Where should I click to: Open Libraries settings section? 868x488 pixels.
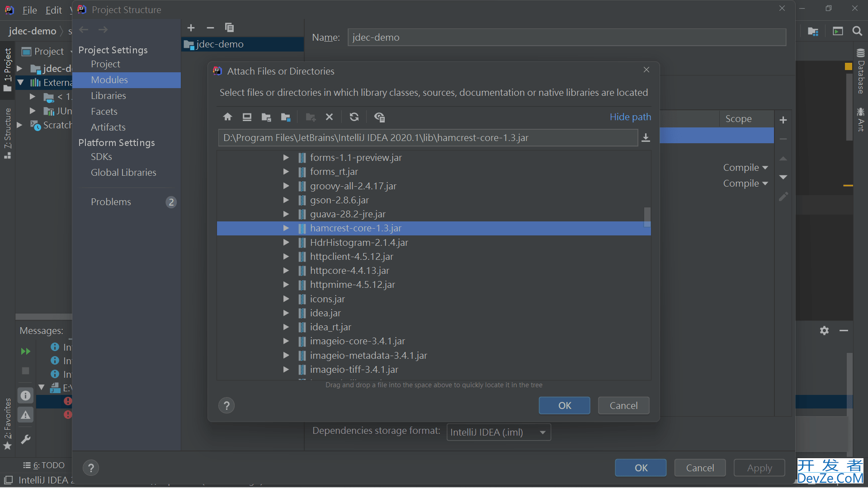point(108,95)
